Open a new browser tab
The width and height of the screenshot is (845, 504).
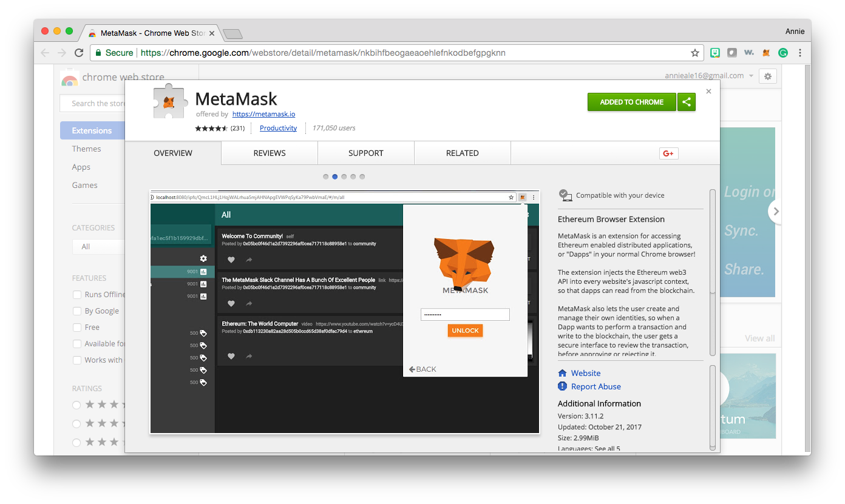232,33
